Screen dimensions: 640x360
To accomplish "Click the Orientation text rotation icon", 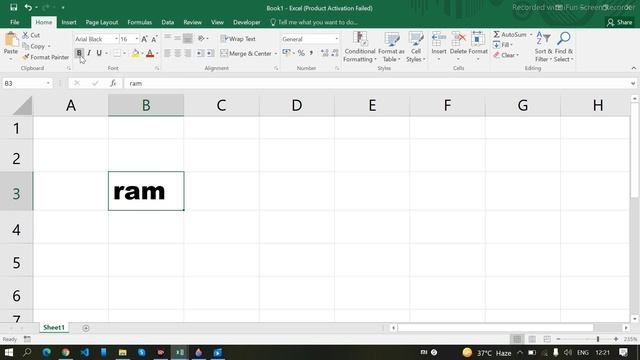I will 201,38.
